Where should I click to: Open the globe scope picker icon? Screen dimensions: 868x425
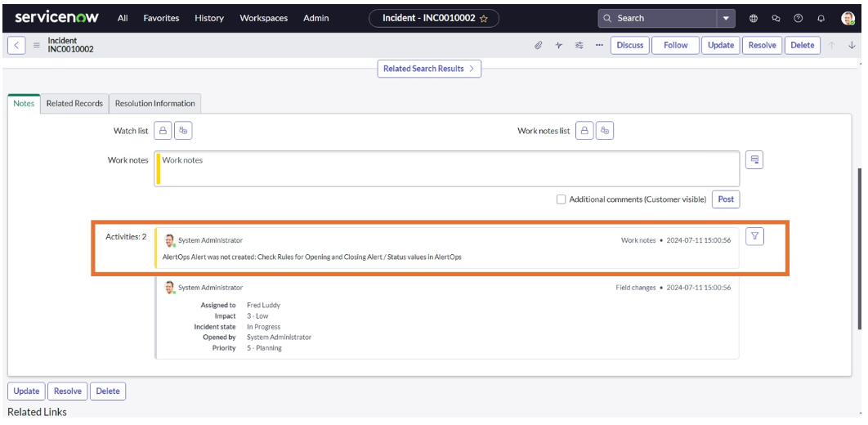[x=754, y=18]
